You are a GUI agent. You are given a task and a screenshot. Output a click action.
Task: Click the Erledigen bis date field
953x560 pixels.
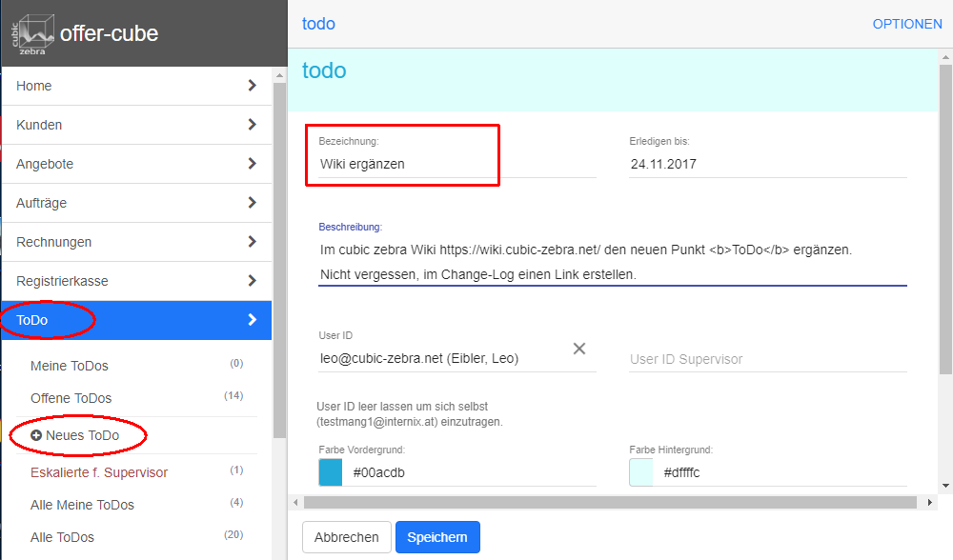pos(767,164)
